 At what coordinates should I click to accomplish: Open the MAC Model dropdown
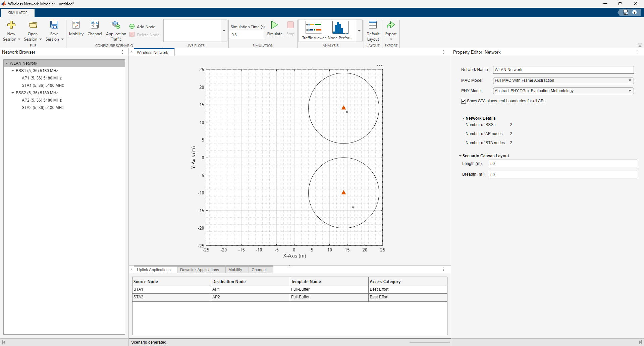click(x=630, y=80)
